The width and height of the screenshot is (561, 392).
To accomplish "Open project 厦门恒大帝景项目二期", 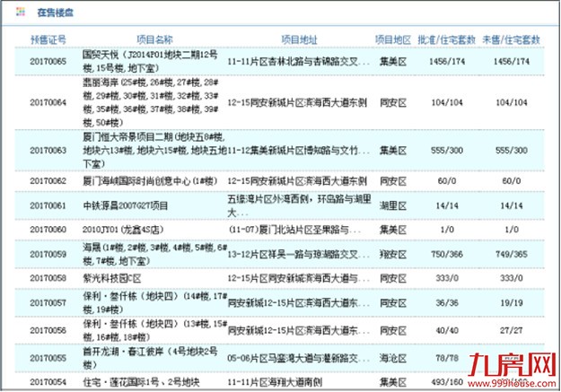I will tap(154, 150).
